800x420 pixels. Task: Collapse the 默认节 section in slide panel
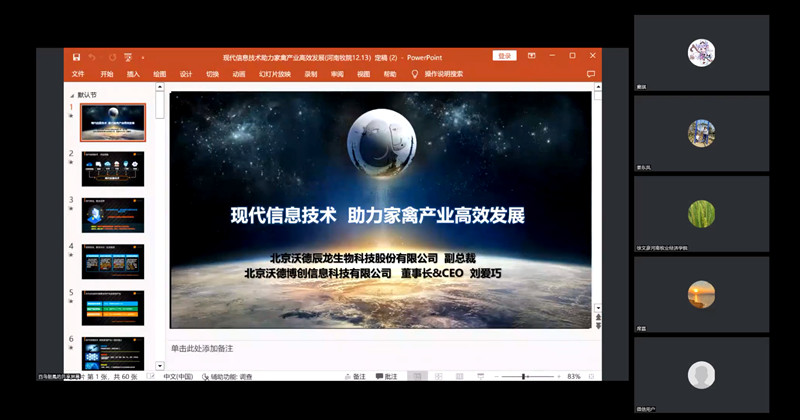pos(72,94)
